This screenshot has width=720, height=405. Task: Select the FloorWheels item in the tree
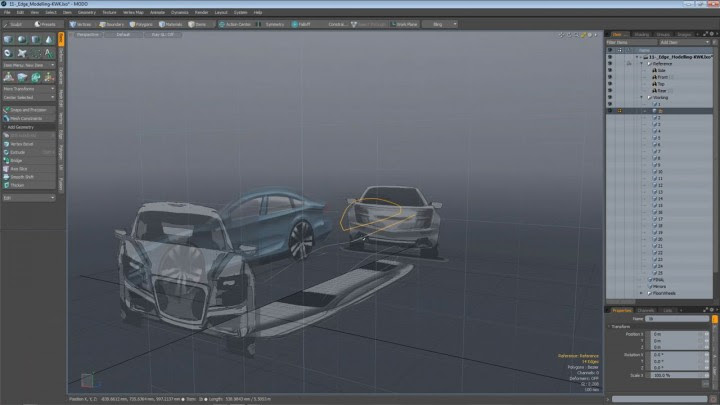click(x=665, y=293)
